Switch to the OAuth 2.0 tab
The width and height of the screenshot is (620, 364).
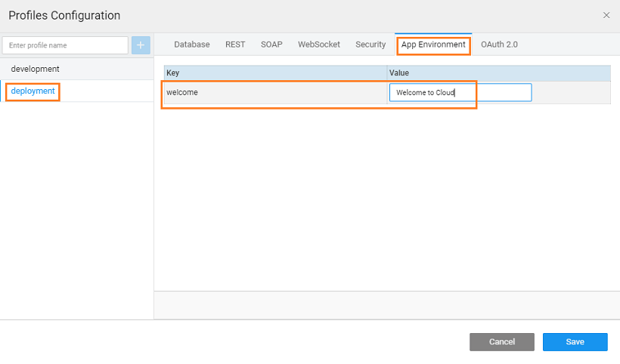[x=499, y=45]
